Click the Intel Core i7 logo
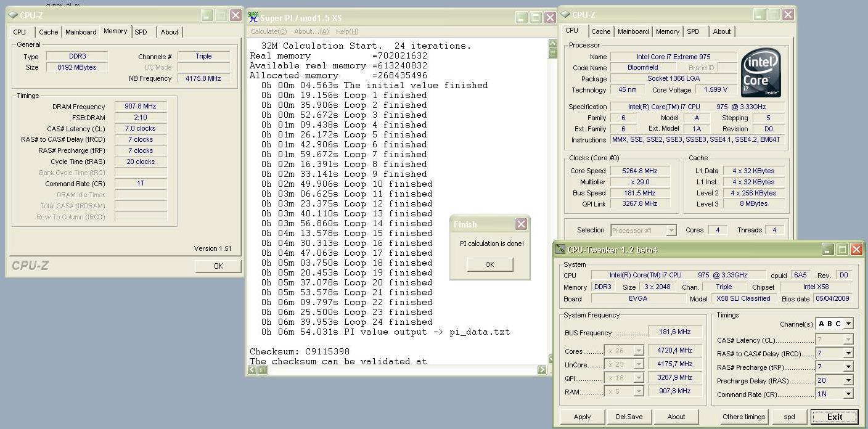 click(x=761, y=73)
